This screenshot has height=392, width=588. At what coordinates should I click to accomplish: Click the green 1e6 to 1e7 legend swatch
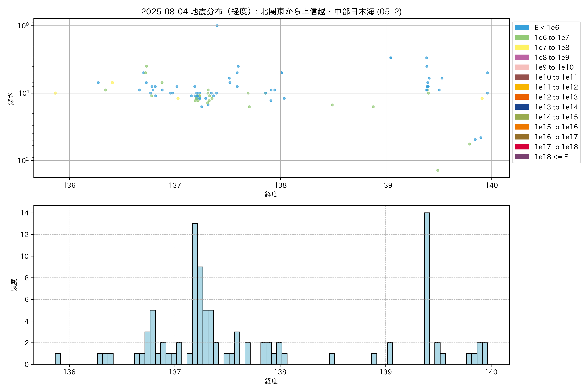coord(522,38)
